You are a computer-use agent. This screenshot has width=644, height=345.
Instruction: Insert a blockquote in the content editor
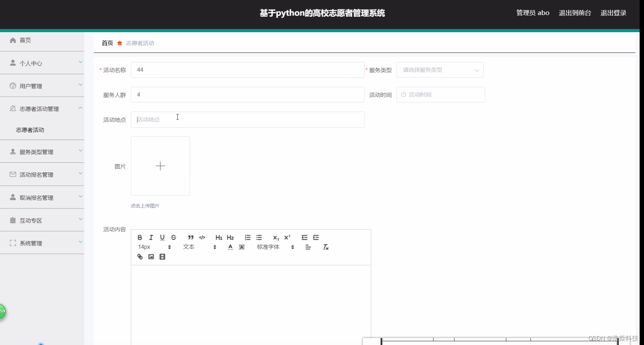click(191, 238)
